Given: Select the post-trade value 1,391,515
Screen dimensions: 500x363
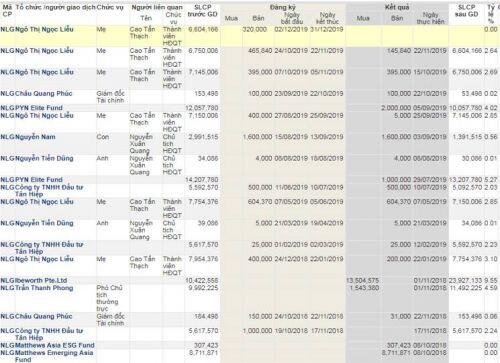Looking at the screenshot, I should 467,137.
